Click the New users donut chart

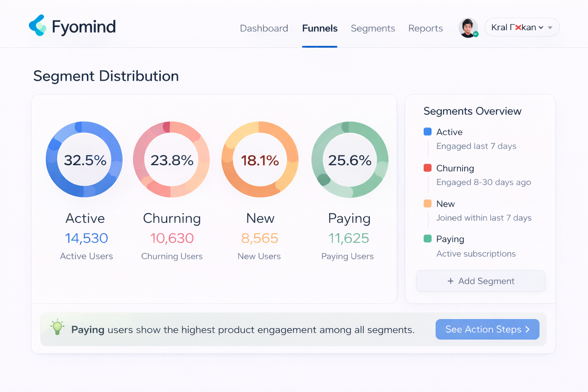[x=260, y=159]
